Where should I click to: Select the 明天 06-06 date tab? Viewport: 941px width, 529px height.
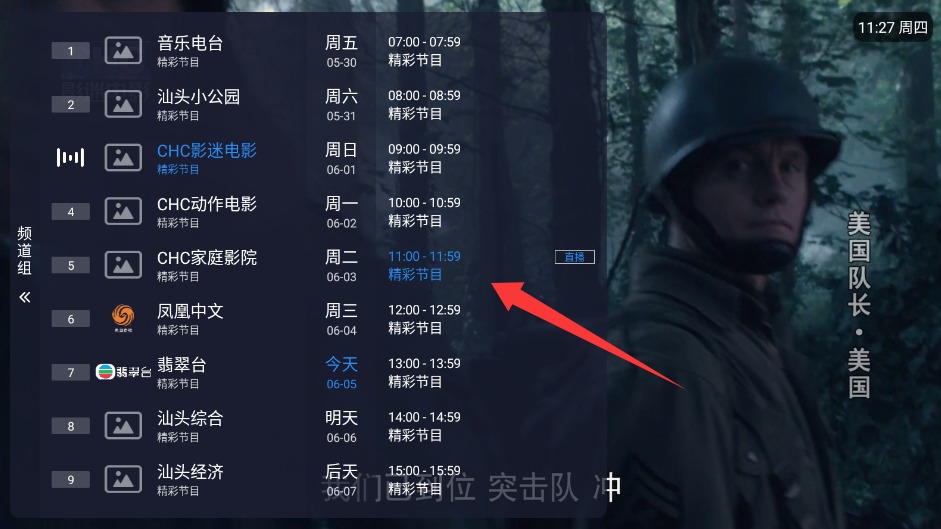[341, 426]
